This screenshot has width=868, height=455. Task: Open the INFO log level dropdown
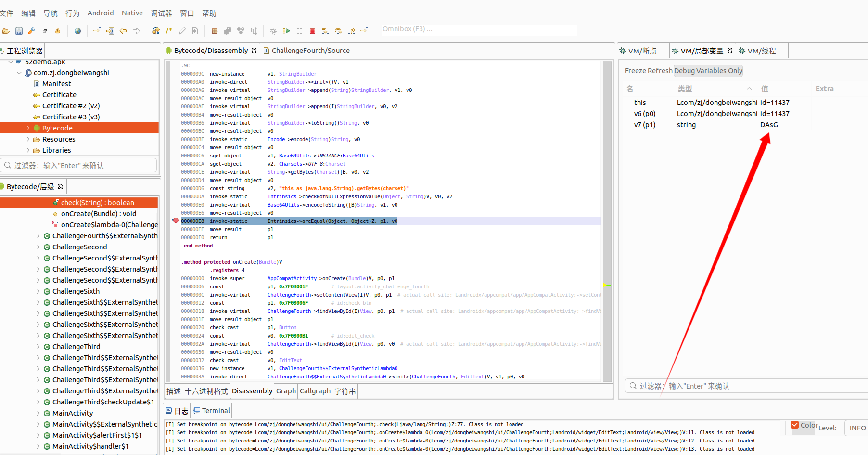click(x=857, y=428)
